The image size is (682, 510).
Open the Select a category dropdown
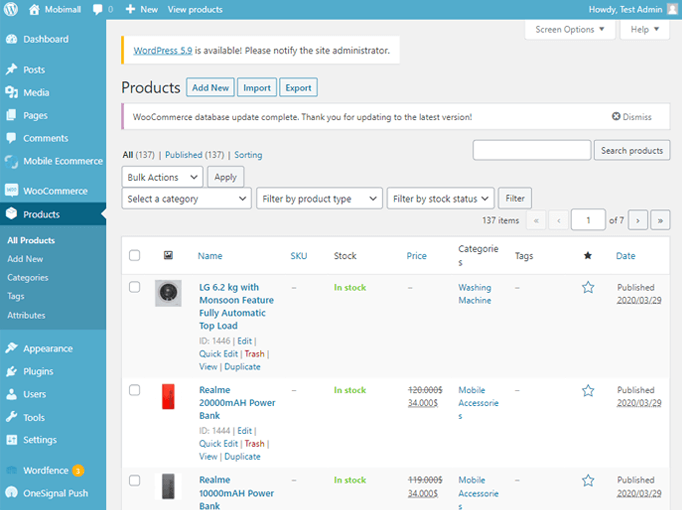(187, 199)
